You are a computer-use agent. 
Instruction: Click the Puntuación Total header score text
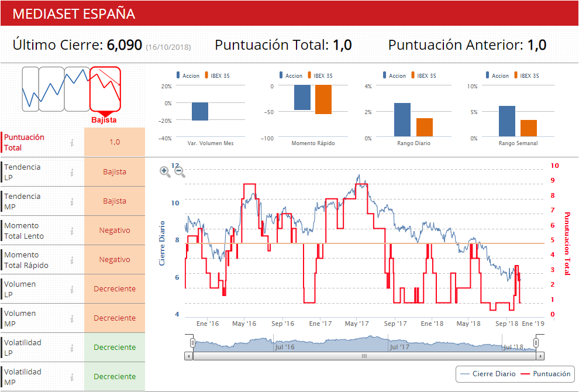[x=283, y=45]
